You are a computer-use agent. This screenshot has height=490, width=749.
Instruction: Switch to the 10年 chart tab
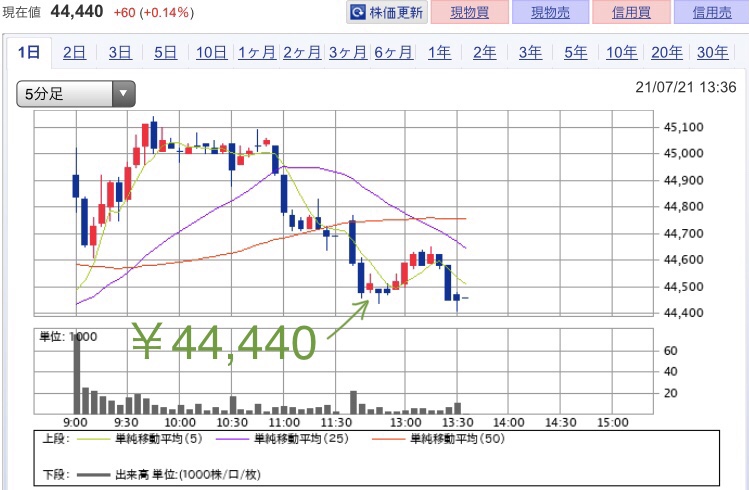click(621, 52)
